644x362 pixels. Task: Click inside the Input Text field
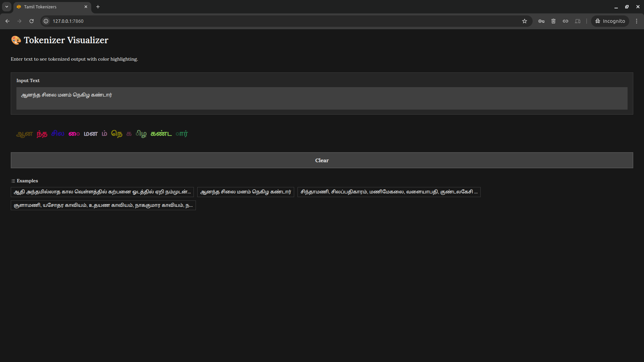coord(321,98)
